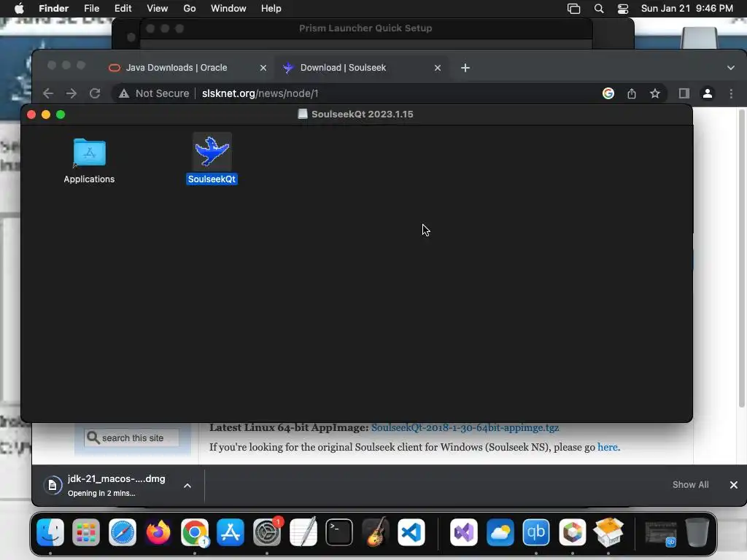
Task: Open the Window menu
Action: [228, 9]
